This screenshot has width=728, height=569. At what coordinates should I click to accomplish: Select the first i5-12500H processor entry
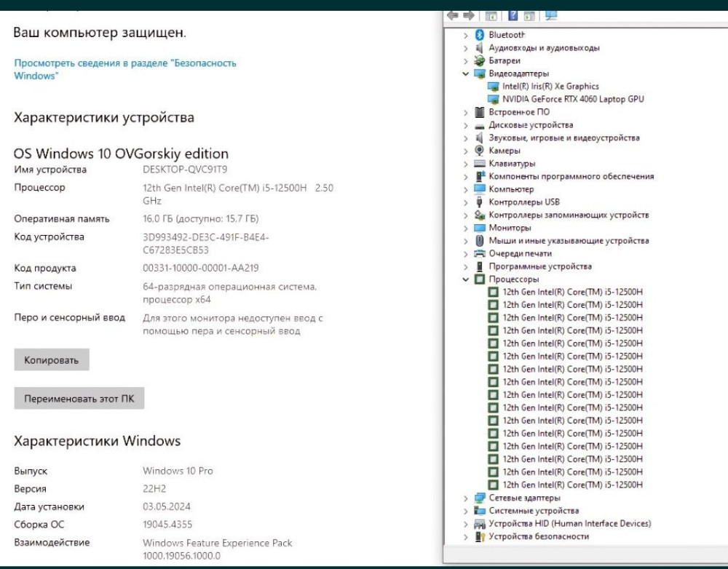point(572,293)
